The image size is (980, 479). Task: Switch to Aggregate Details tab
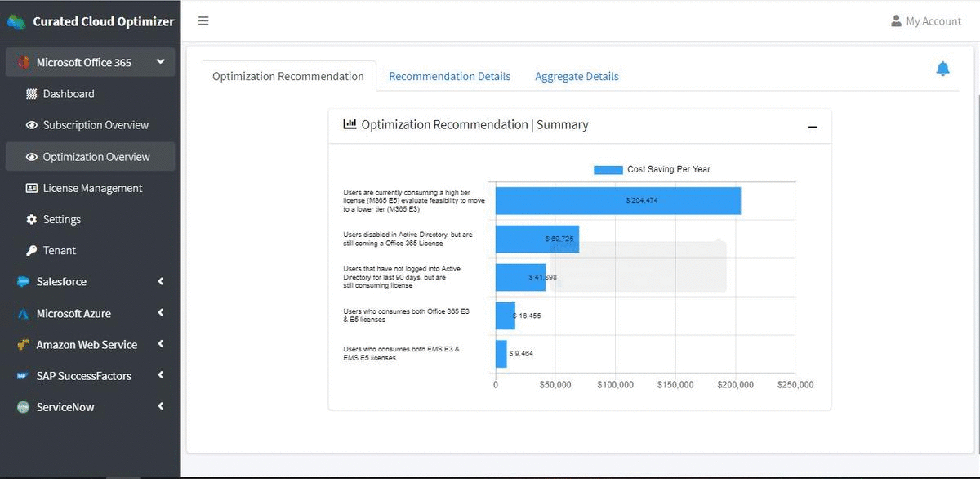(577, 76)
